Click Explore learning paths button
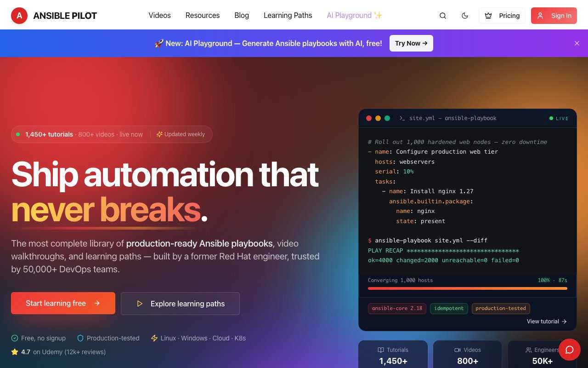 [x=180, y=304]
